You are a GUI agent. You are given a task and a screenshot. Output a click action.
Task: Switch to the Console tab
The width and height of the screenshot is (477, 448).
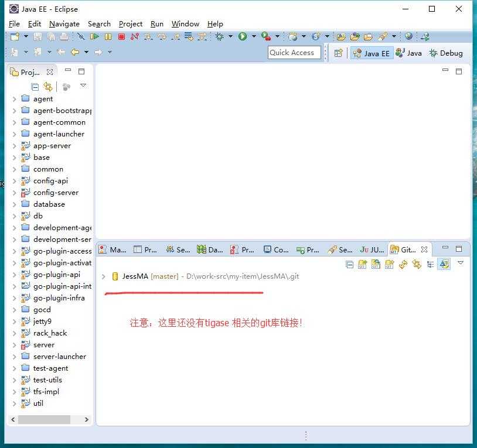[276, 250]
